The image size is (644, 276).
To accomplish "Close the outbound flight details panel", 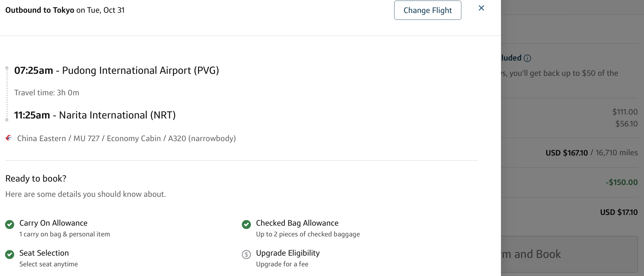I will click(481, 8).
